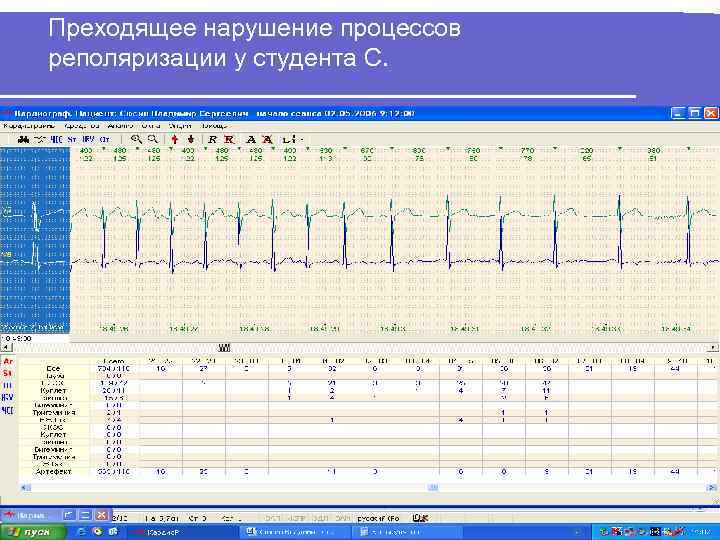Click the red up arrow amplitude icon
Screen dimensions: 720x540
point(174,139)
